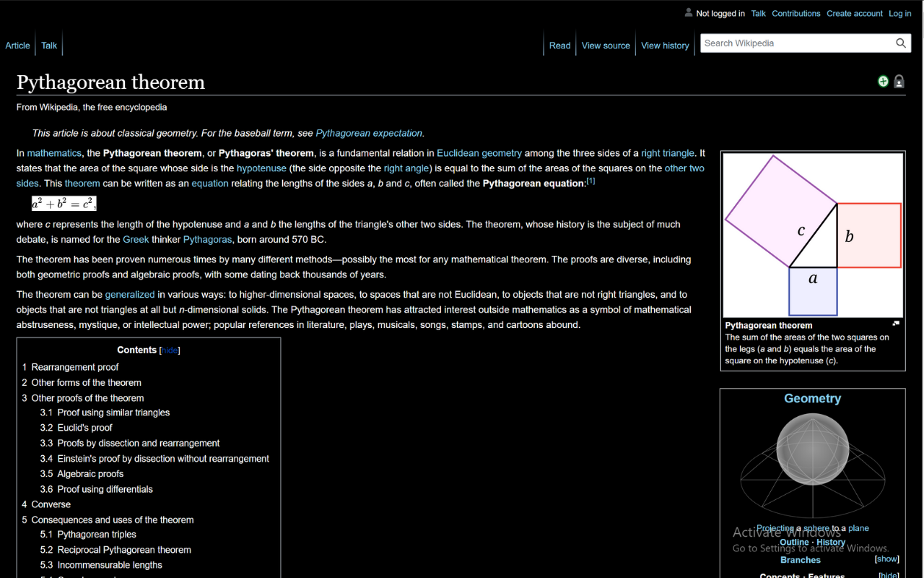The image size is (924, 578).
Task: Click the enlarge icon under the theorem image
Action: (x=896, y=324)
